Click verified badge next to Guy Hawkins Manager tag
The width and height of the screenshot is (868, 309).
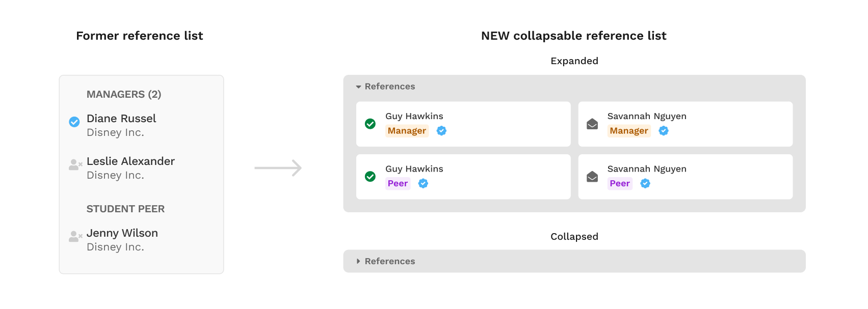[442, 131]
